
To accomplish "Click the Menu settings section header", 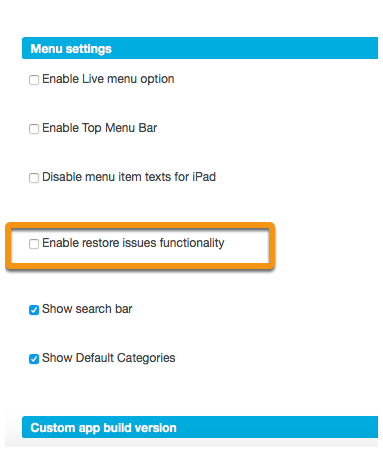I will tap(200, 48).
